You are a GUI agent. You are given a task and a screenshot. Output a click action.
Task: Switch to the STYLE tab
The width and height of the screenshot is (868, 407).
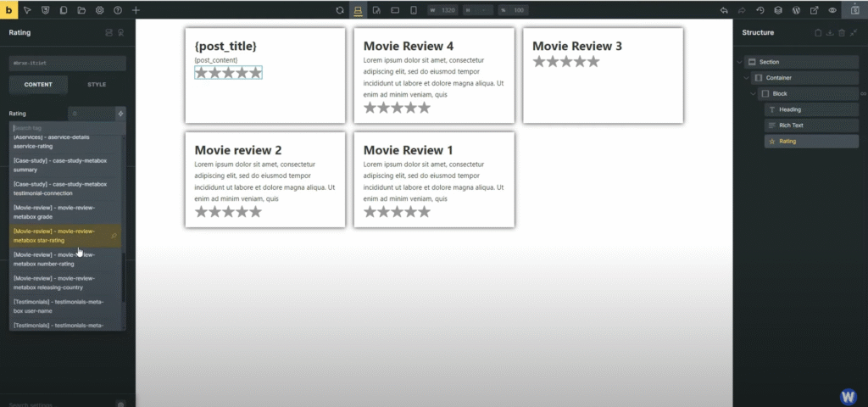pyautogui.click(x=97, y=85)
